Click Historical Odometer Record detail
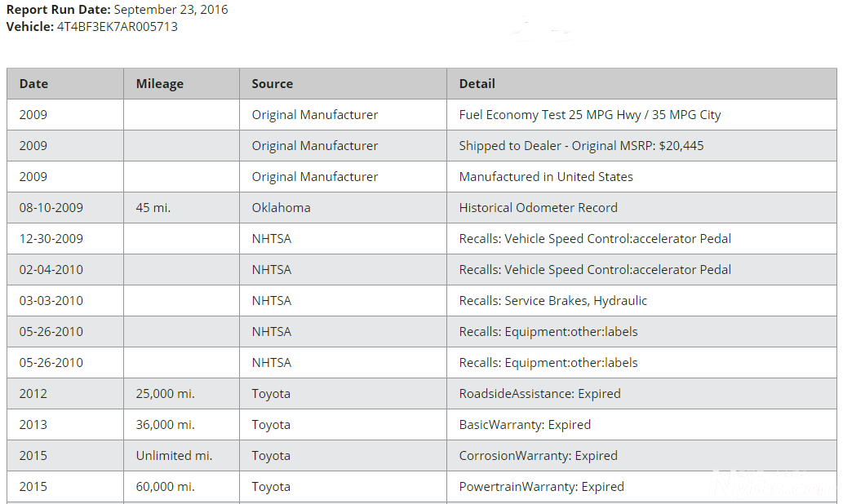 click(538, 208)
